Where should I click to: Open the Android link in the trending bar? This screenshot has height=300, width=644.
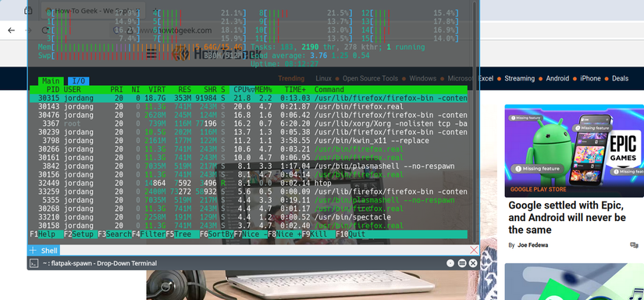557,78
